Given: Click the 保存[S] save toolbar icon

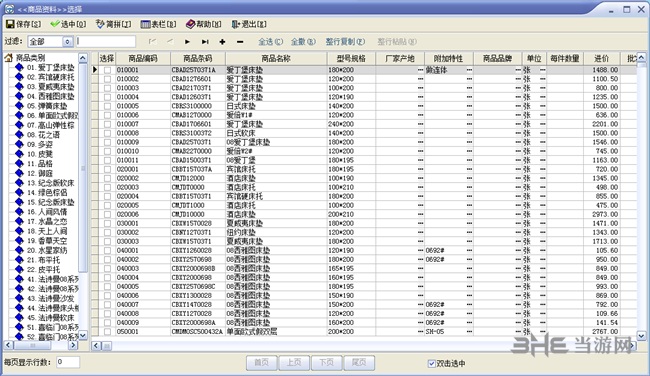Looking at the screenshot, I should coord(10,24).
